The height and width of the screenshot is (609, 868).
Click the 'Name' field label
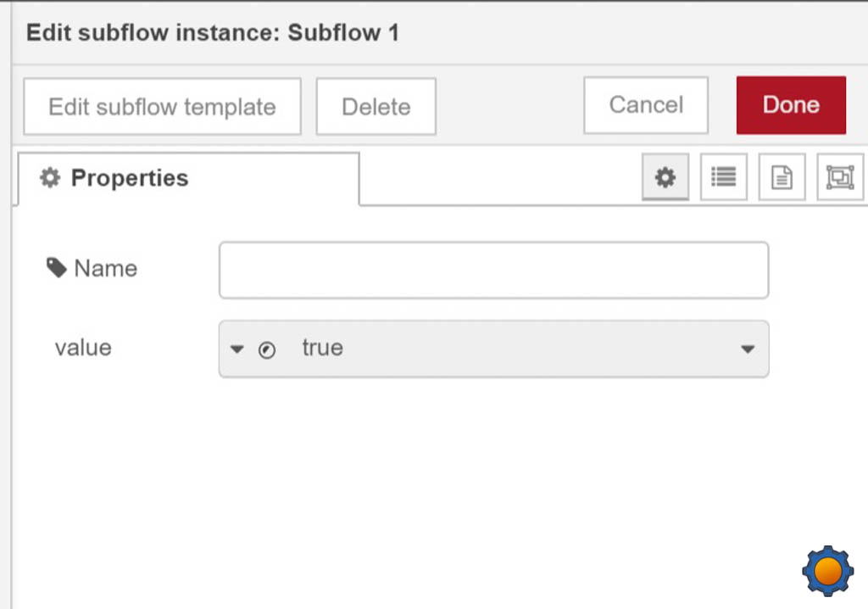coord(105,269)
